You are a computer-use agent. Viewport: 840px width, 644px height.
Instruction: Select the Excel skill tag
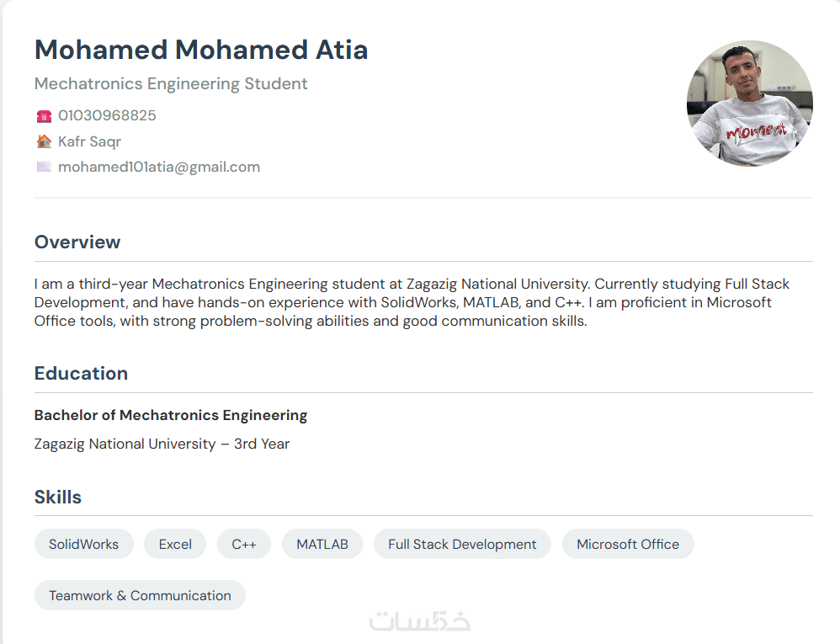pyautogui.click(x=175, y=544)
